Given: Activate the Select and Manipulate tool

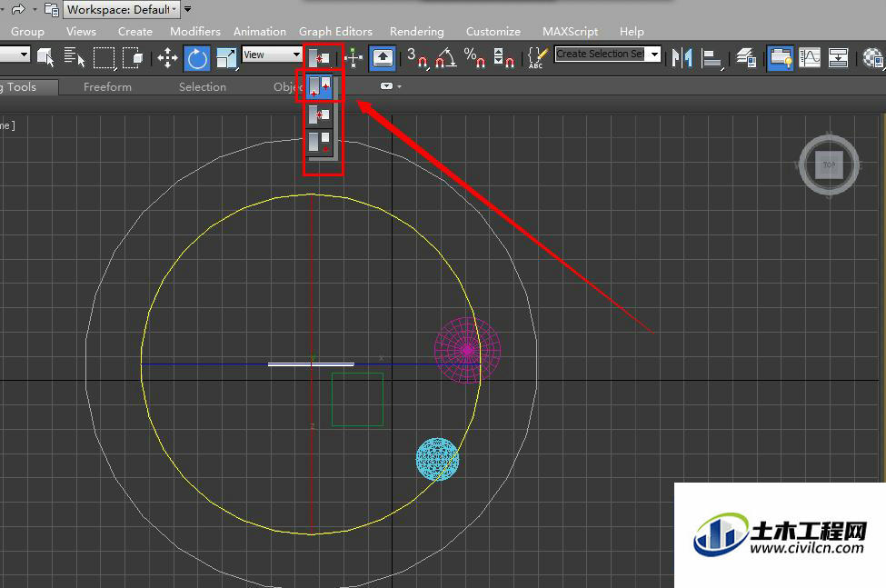Looking at the screenshot, I should click(x=353, y=57).
